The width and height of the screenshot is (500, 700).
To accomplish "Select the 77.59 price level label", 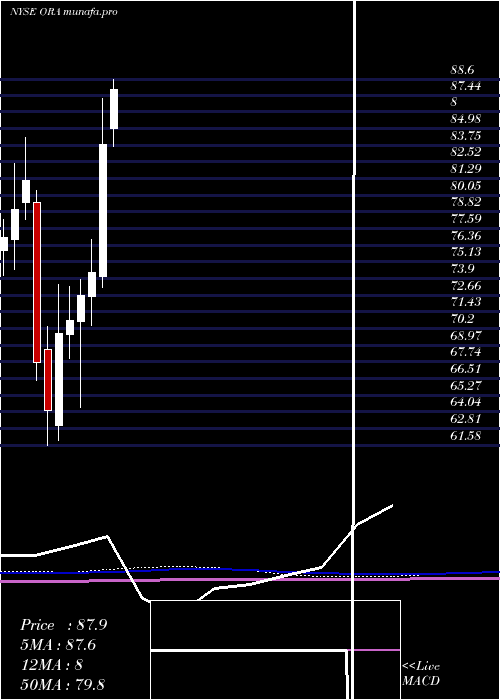I will click(466, 219).
